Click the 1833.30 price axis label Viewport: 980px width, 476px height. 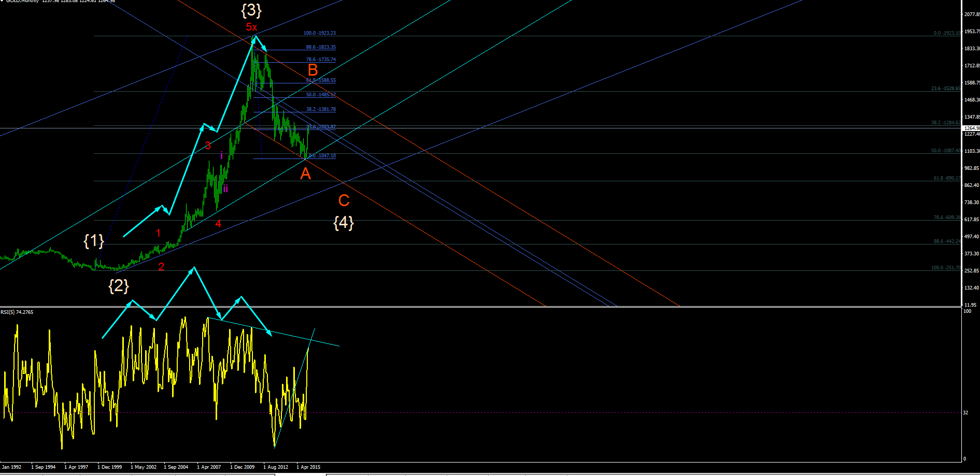click(x=972, y=49)
